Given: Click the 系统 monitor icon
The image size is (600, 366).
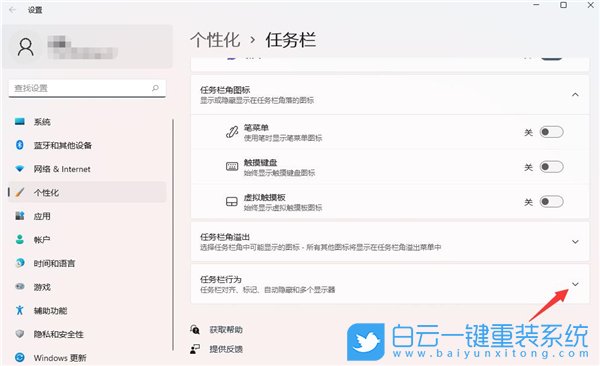Looking at the screenshot, I should click(x=20, y=122).
